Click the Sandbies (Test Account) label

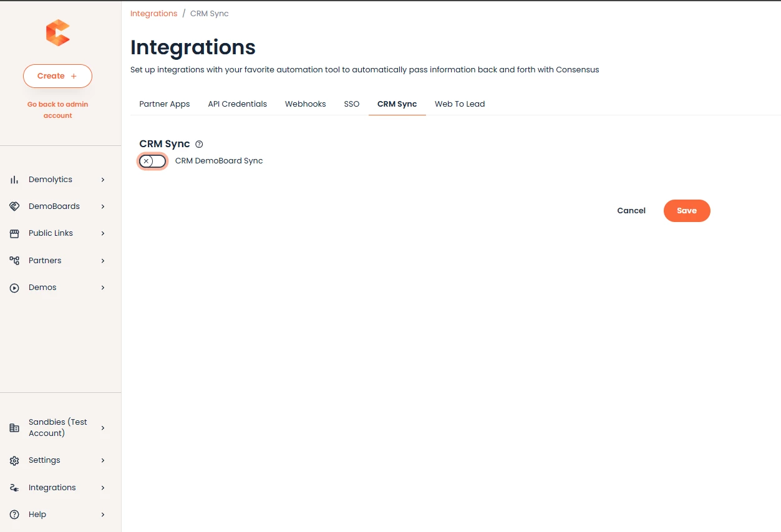point(58,428)
